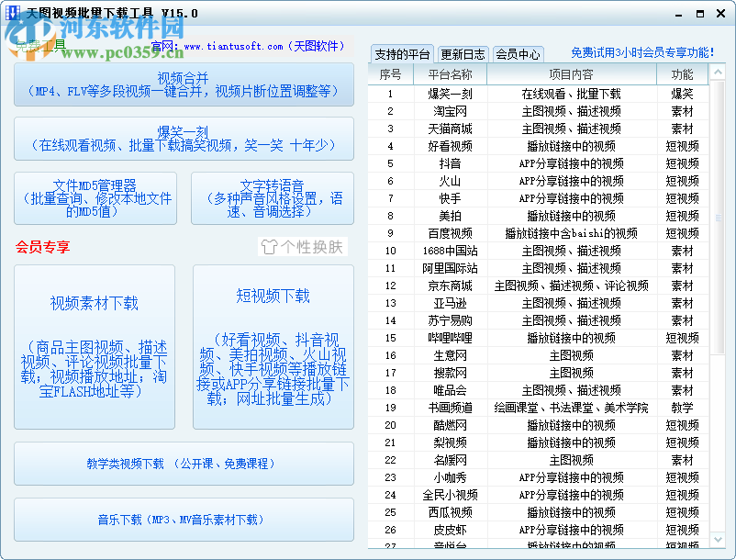Switch to the 会员中心 tab
The width and height of the screenshot is (736, 560).
coord(519,54)
